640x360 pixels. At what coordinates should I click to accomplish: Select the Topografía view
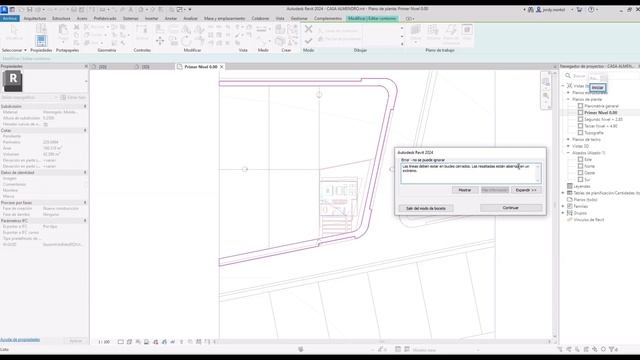click(x=593, y=133)
